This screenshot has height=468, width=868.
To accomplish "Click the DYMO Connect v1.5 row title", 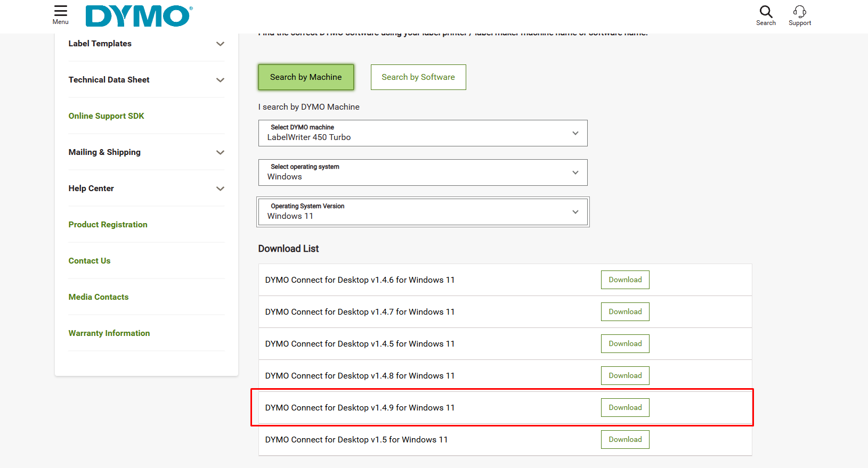I will 356,440.
